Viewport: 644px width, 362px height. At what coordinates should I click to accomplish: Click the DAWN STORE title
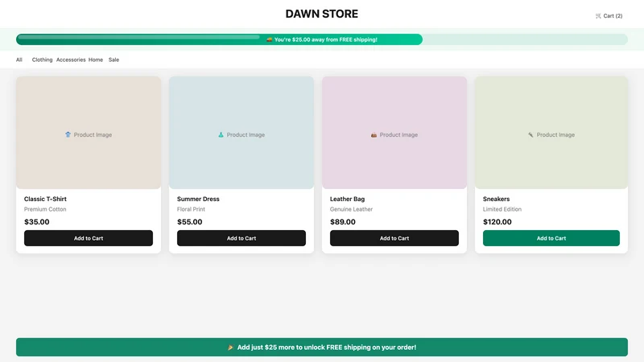321,14
